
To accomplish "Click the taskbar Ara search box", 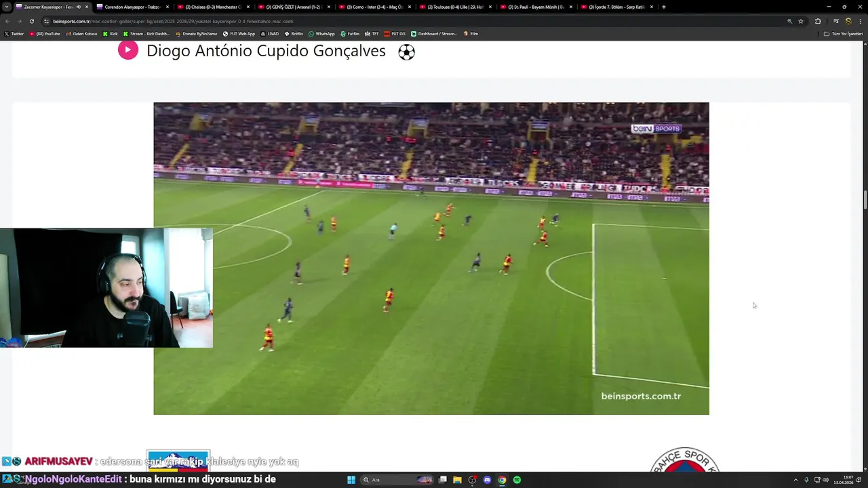I will tap(398, 480).
